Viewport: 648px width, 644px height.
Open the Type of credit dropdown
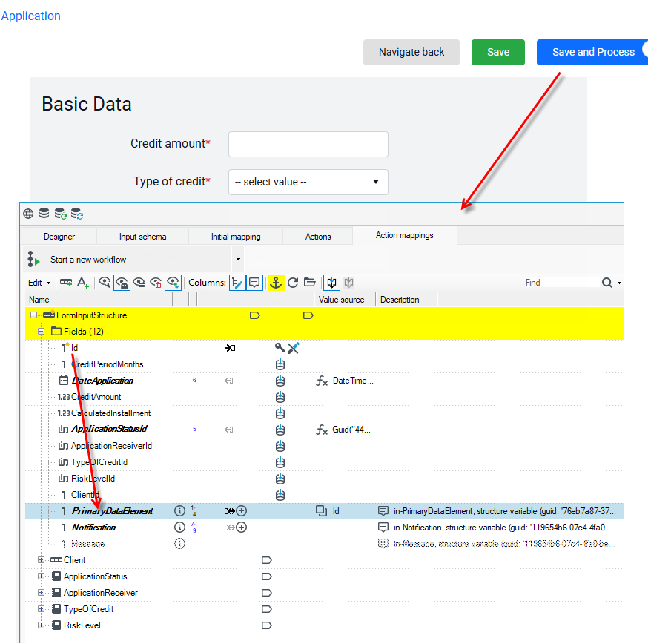pyautogui.click(x=308, y=182)
